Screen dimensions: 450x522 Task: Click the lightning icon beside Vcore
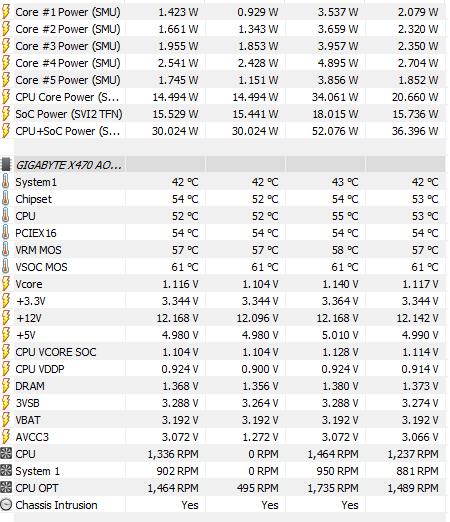tap(6, 284)
